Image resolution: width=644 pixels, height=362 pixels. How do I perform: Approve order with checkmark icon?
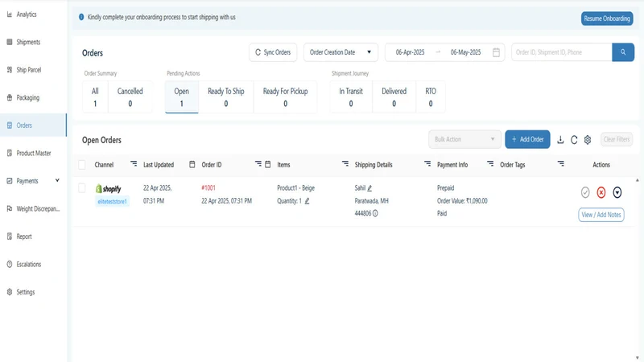point(585,192)
